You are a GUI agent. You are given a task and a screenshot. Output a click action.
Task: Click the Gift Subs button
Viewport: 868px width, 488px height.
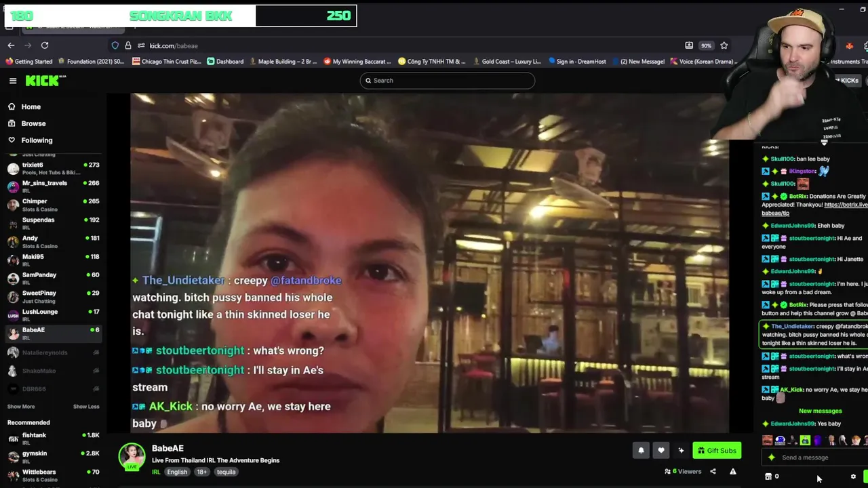click(717, 451)
